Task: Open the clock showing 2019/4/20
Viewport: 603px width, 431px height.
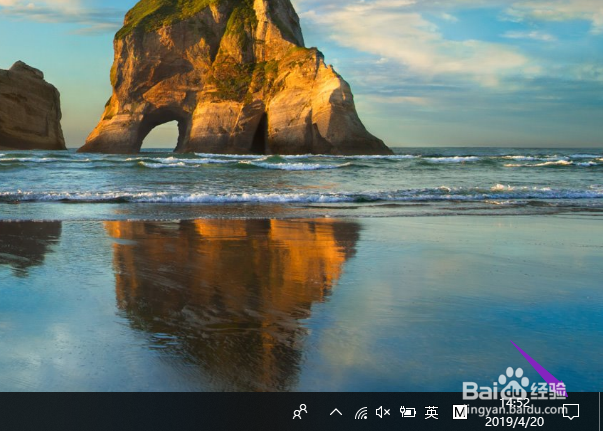Action: (515, 412)
